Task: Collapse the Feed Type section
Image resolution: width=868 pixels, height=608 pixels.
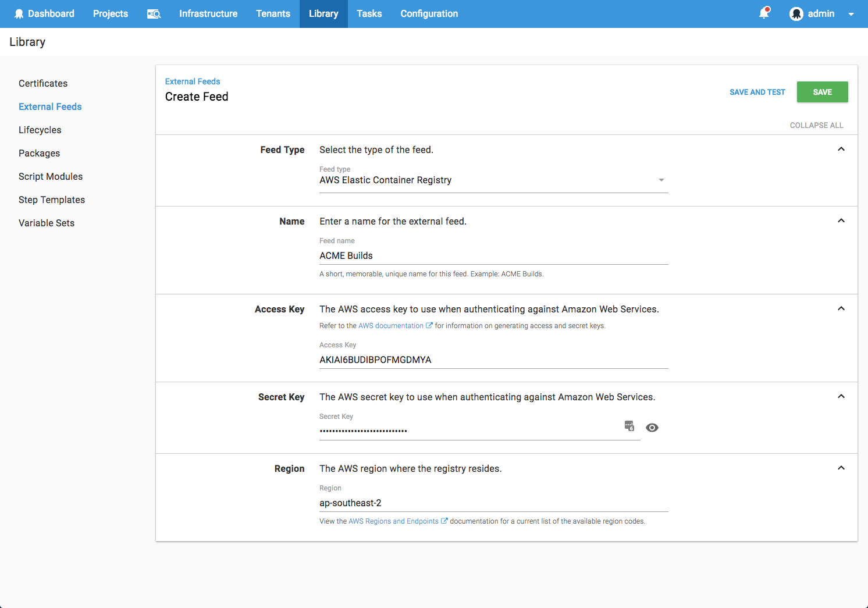Action: click(841, 150)
